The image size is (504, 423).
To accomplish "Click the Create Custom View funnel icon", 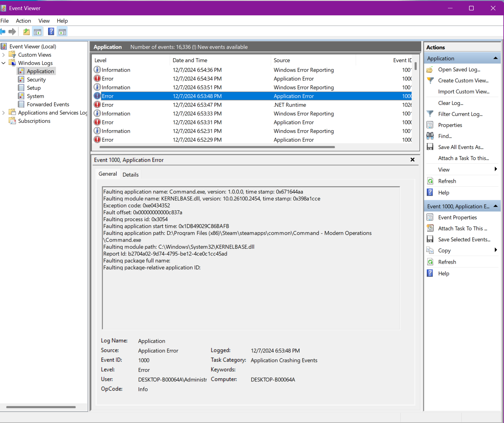I will pyautogui.click(x=430, y=81).
